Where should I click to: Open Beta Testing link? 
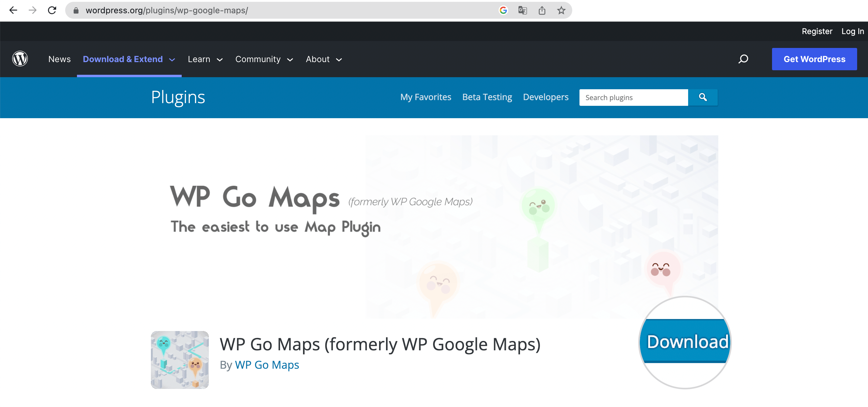(x=487, y=97)
